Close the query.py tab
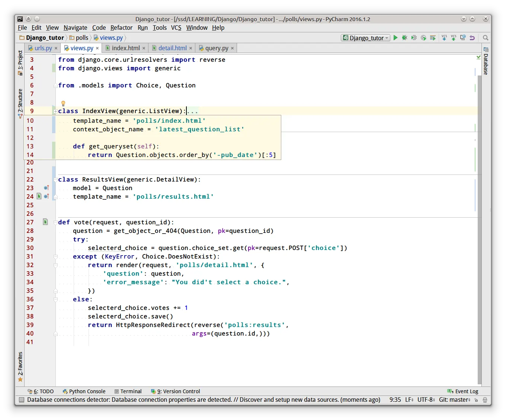The image size is (506, 420). click(233, 48)
